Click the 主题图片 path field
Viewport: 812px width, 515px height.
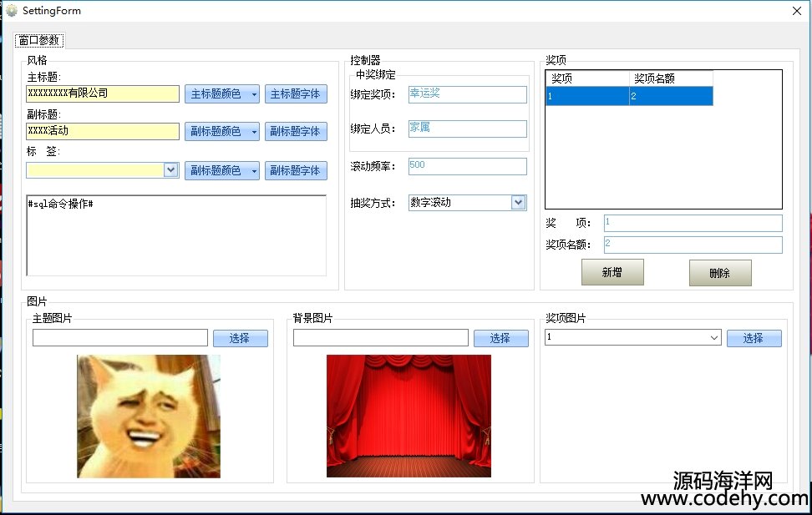point(120,338)
